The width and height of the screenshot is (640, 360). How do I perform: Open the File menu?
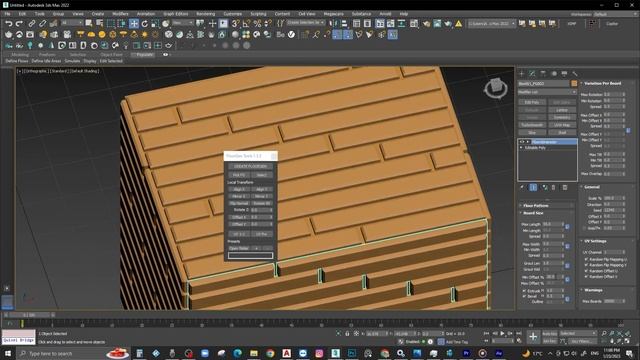[8, 14]
